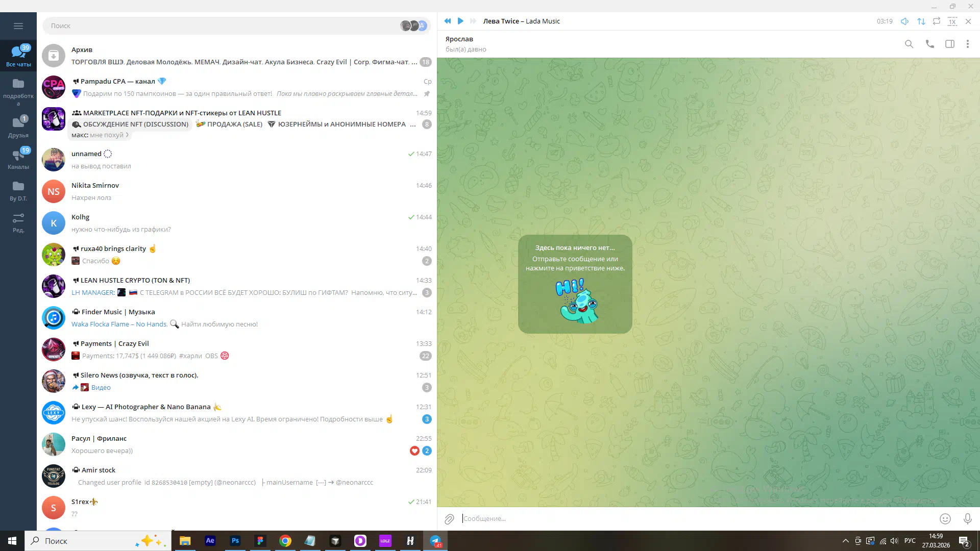Screen dimensions: 980x551
Task: Toggle the track order arrows
Action: click(921, 21)
